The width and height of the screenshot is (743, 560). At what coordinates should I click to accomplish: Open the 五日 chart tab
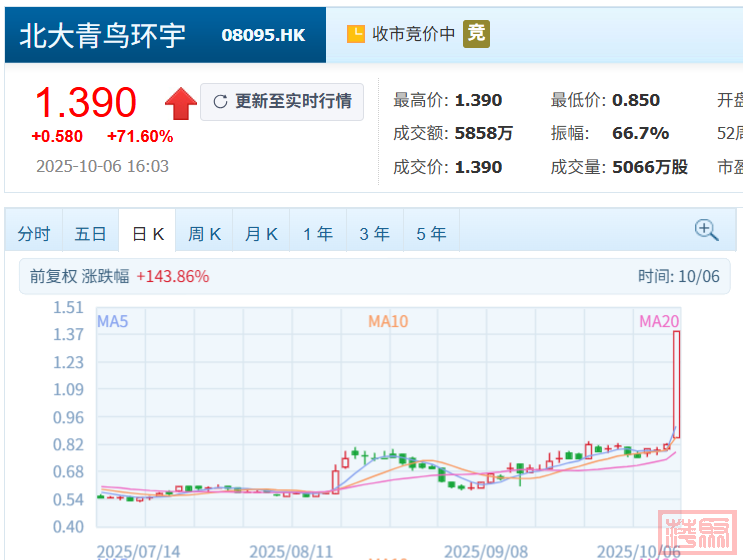pos(90,234)
